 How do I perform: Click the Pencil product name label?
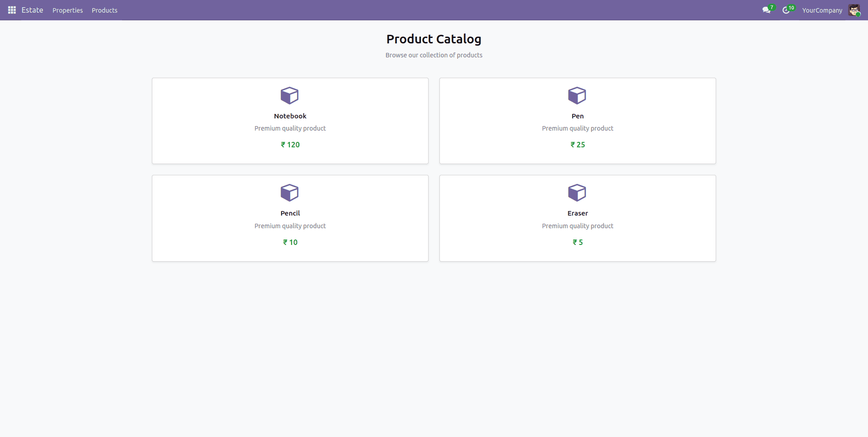[x=290, y=213]
